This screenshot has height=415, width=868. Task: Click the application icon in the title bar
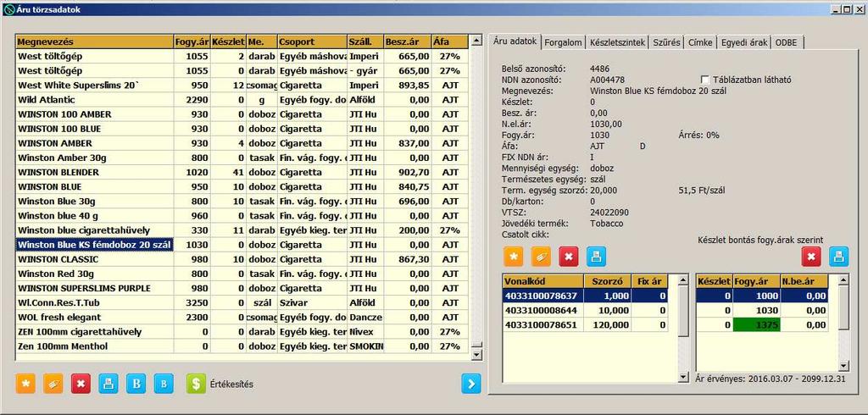pyautogui.click(x=8, y=9)
